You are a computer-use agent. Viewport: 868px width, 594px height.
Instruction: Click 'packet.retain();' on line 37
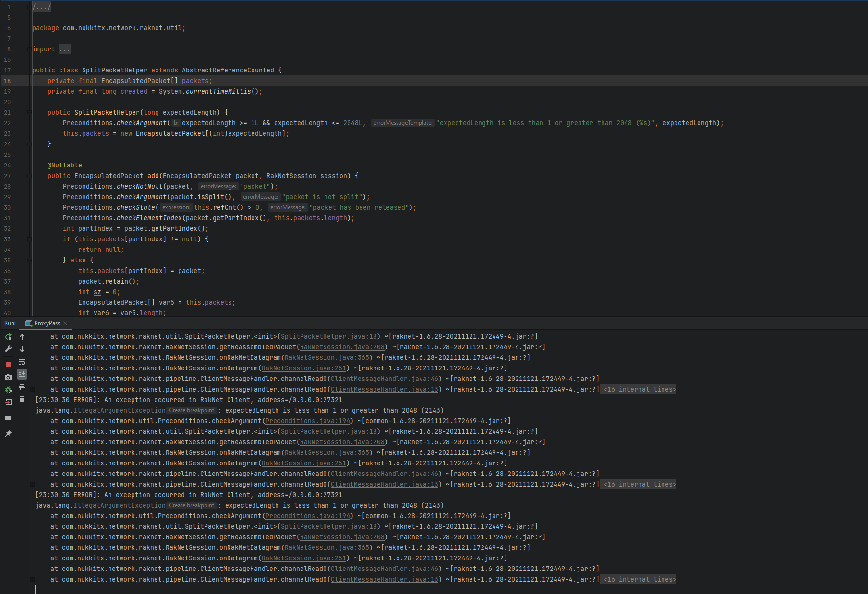109,281
